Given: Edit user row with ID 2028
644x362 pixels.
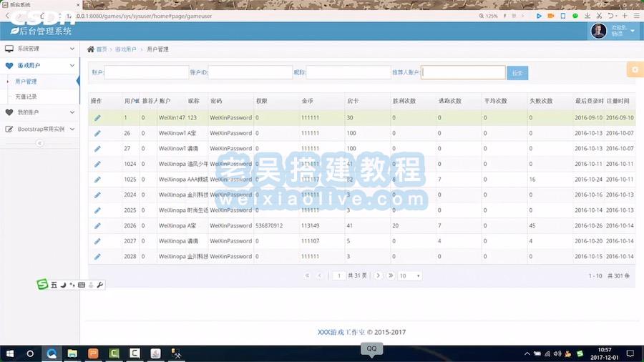Looking at the screenshot, I should (x=97, y=257).
